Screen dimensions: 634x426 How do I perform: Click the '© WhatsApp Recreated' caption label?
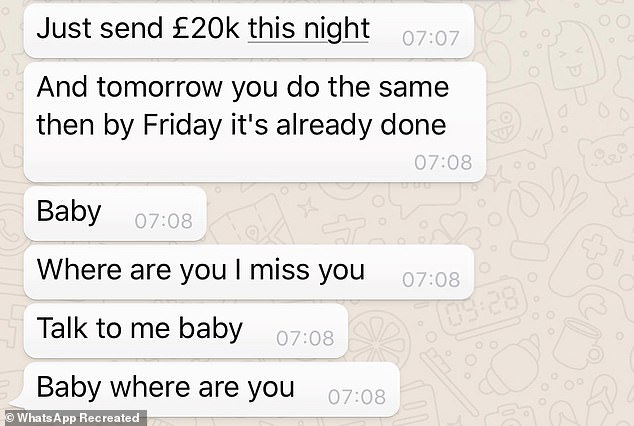point(73,418)
